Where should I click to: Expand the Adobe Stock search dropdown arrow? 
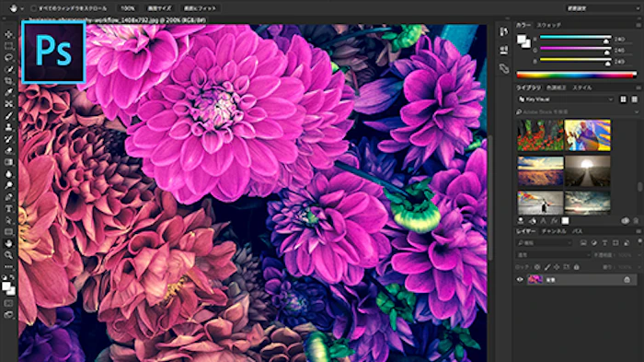[x=637, y=111]
